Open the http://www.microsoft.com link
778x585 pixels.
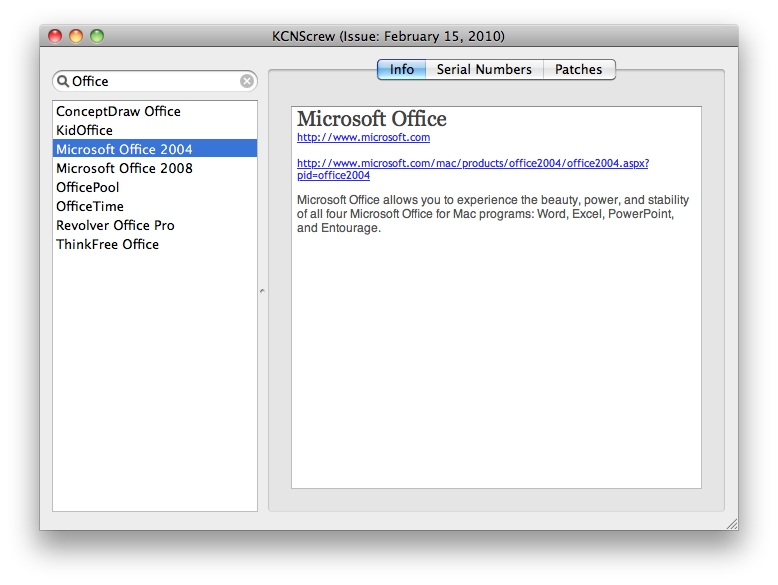[363, 137]
